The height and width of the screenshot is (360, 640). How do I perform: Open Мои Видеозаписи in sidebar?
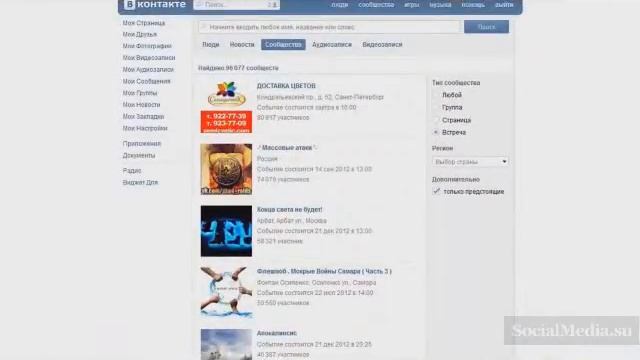149,58
